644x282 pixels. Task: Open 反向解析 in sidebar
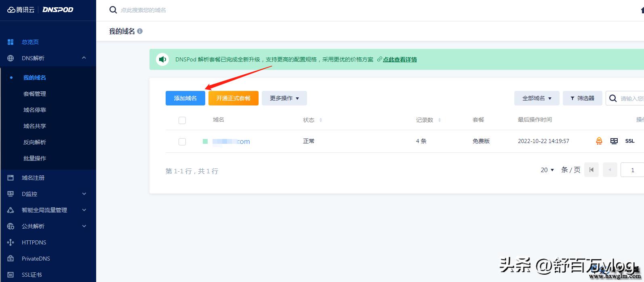(x=35, y=142)
